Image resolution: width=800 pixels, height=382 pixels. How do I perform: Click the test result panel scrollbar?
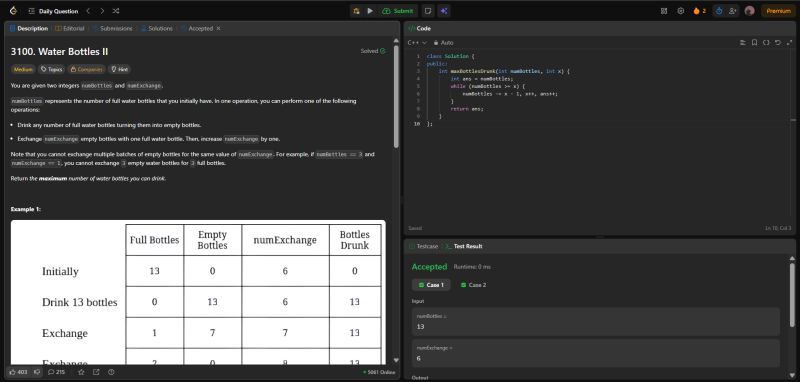point(792,295)
